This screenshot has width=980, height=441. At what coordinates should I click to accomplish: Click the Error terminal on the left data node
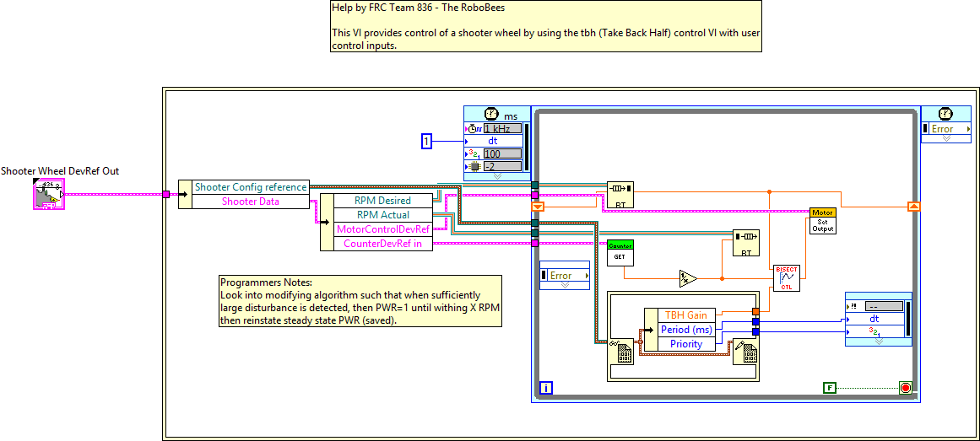[x=565, y=276]
